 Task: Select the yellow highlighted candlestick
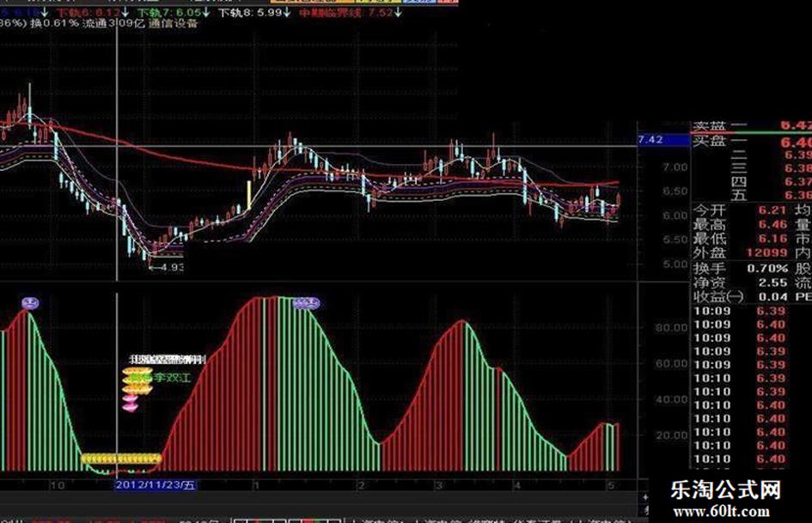[x=249, y=195]
